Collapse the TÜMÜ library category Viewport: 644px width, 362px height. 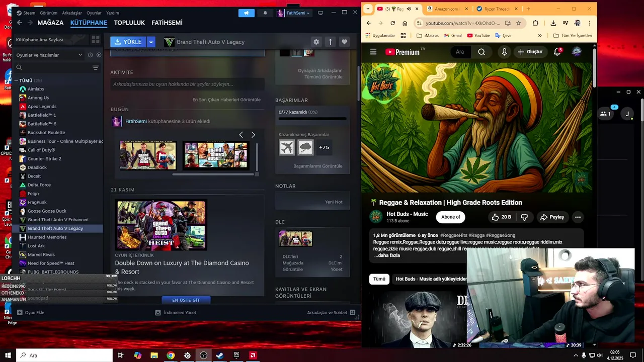(16, 80)
